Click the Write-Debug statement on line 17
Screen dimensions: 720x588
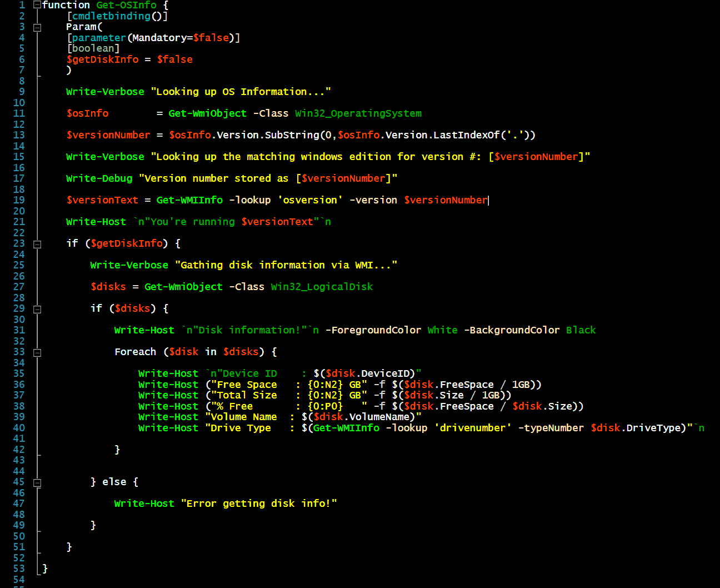tap(99, 178)
